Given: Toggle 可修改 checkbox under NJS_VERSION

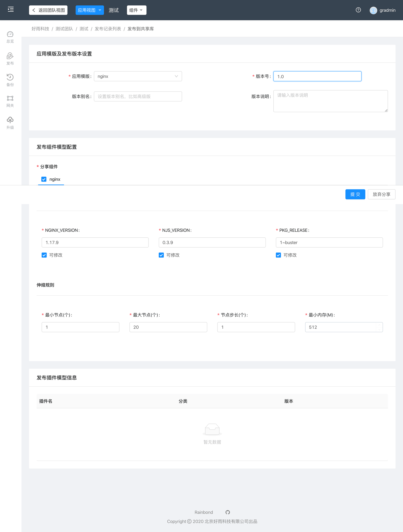Looking at the screenshot, I should pyautogui.click(x=161, y=255).
